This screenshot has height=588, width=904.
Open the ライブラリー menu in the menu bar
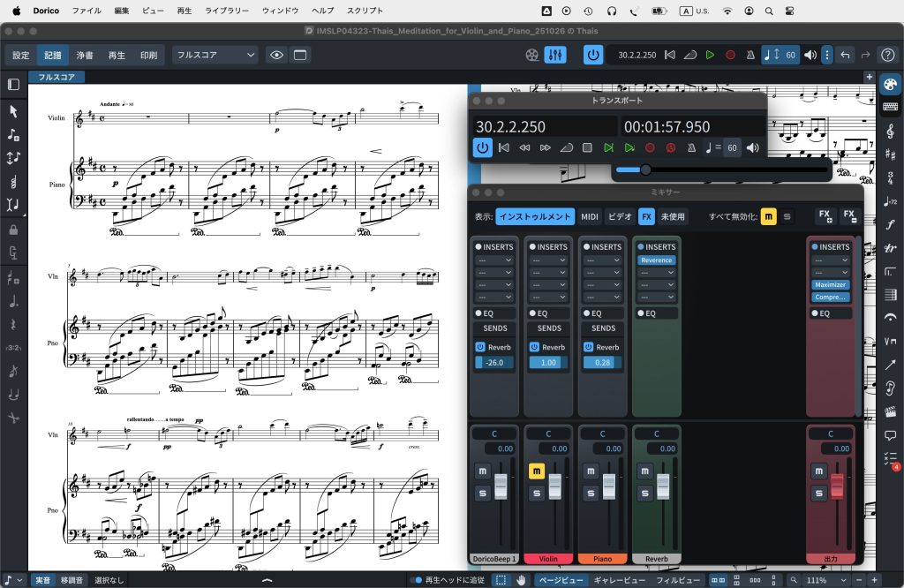pos(227,11)
